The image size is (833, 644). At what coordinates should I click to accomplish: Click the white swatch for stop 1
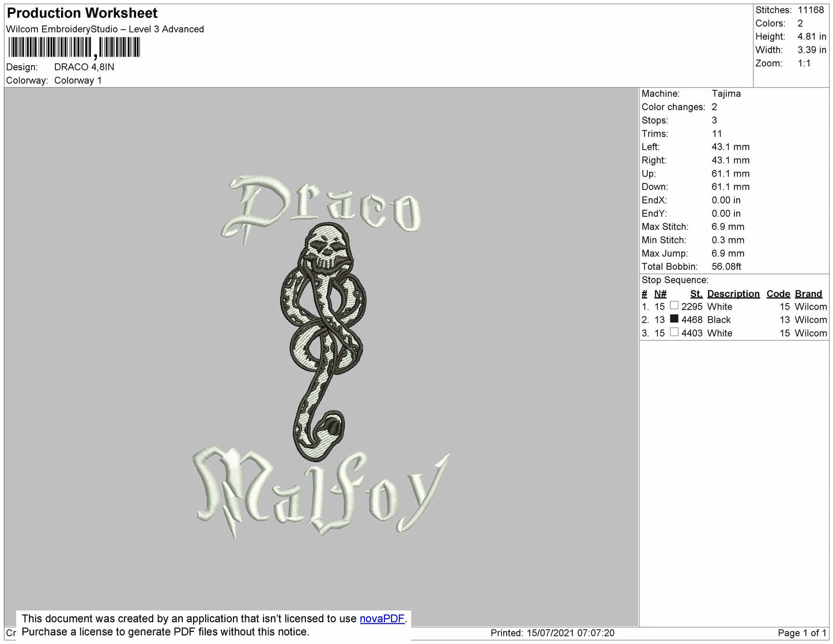coord(674,306)
